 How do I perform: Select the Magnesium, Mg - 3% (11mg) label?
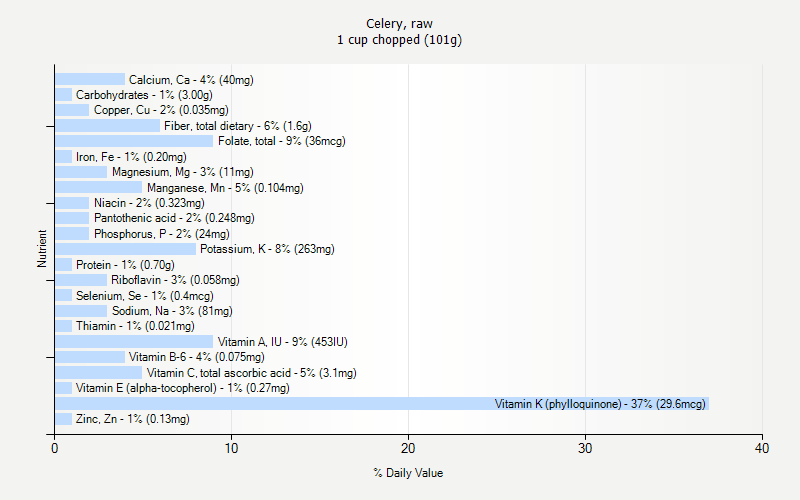tap(183, 172)
